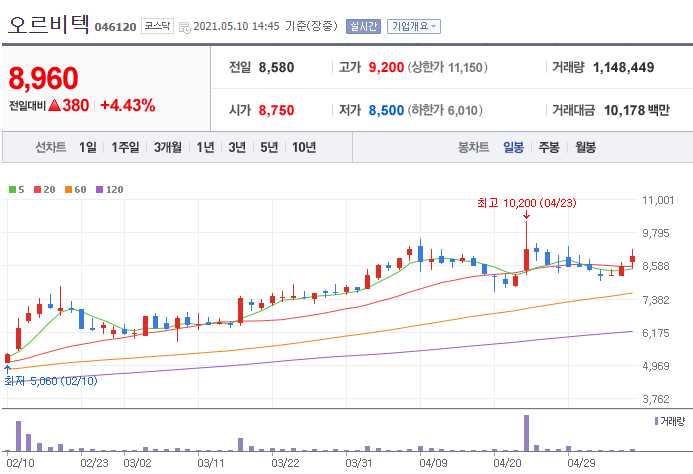Viewport: 693px width, 474px height.
Task: Select the 1년 line chart tab
Action: click(205, 147)
